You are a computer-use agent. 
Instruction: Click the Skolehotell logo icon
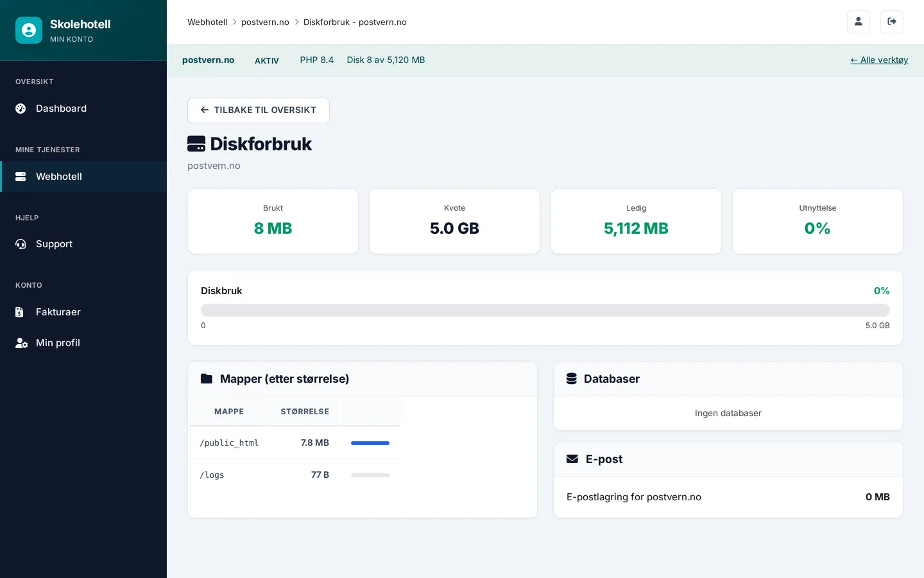point(29,30)
